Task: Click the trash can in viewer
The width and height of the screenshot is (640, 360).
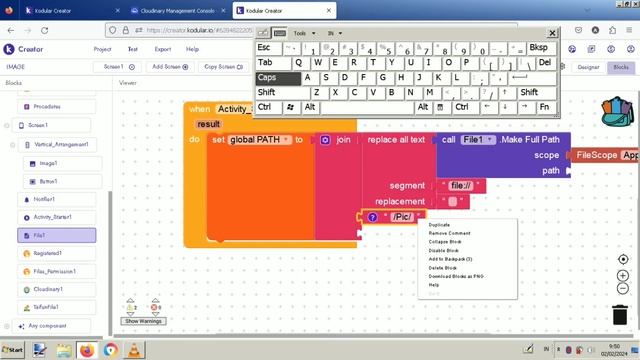Action: [620, 315]
